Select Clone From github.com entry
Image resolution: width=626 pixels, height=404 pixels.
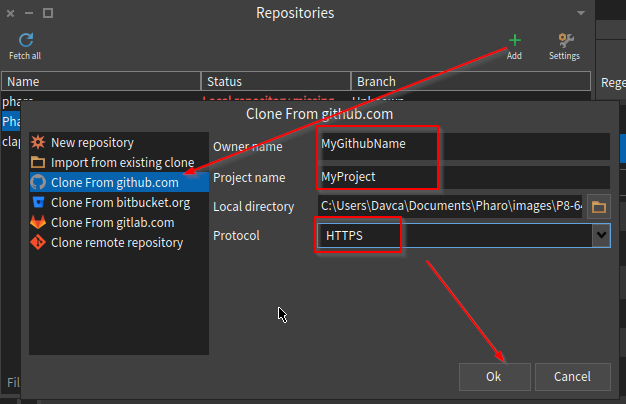[114, 183]
